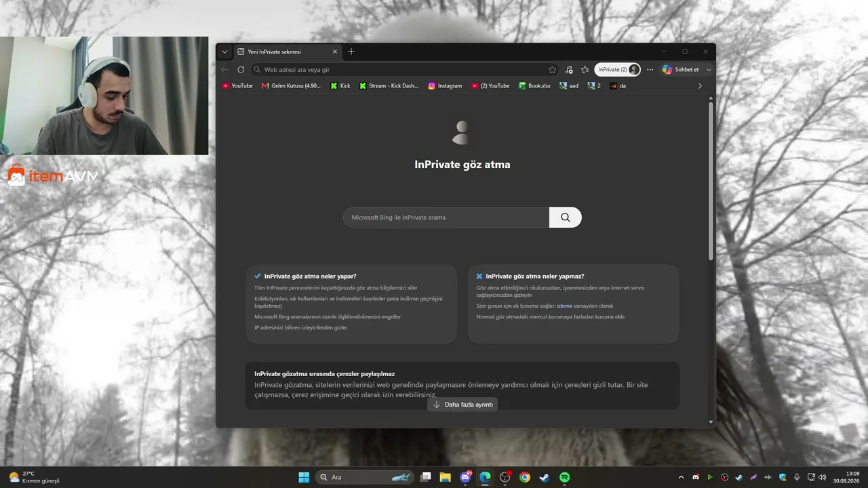
Task: Open the Instagram bookmark
Action: 446,86
